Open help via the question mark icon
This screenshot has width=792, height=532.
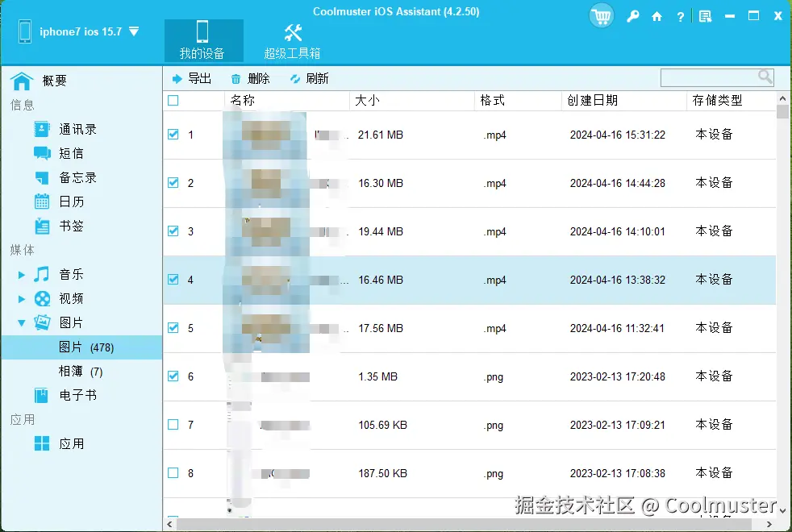[x=680, y=15]
